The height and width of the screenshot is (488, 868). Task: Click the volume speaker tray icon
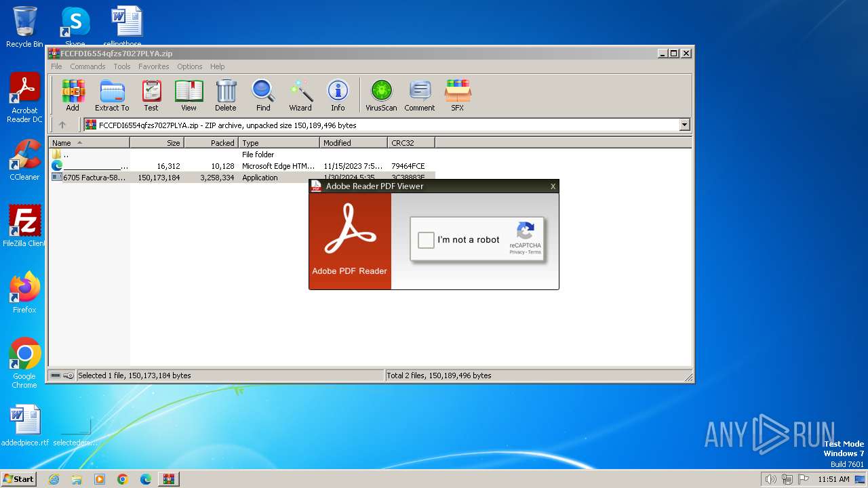pos(770,479)
